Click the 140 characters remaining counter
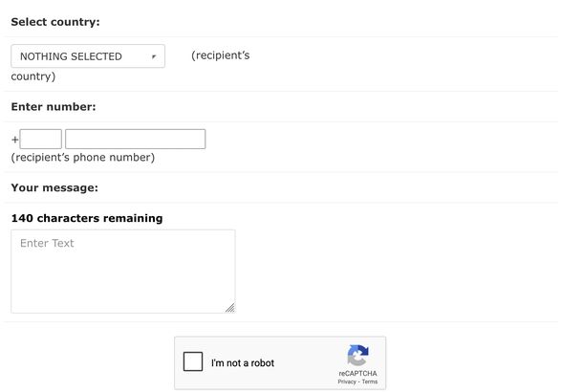 tap(87, 218)
